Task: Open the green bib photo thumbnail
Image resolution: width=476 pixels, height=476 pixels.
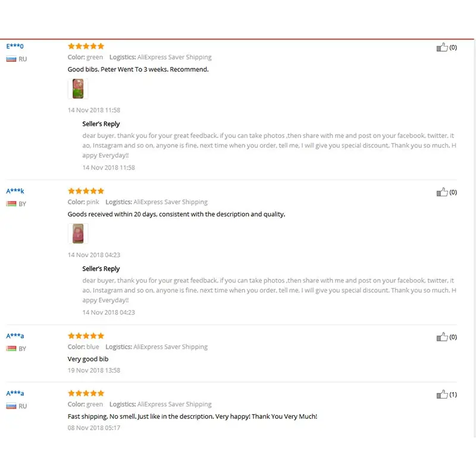Action: 78,89
